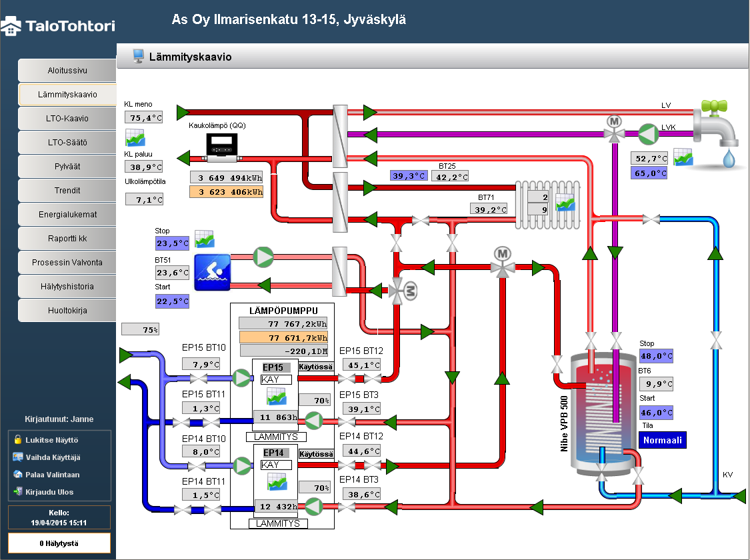Click the motorized three-way valve above the tank
Screen dimensions: 750x560
click(502, 263)
